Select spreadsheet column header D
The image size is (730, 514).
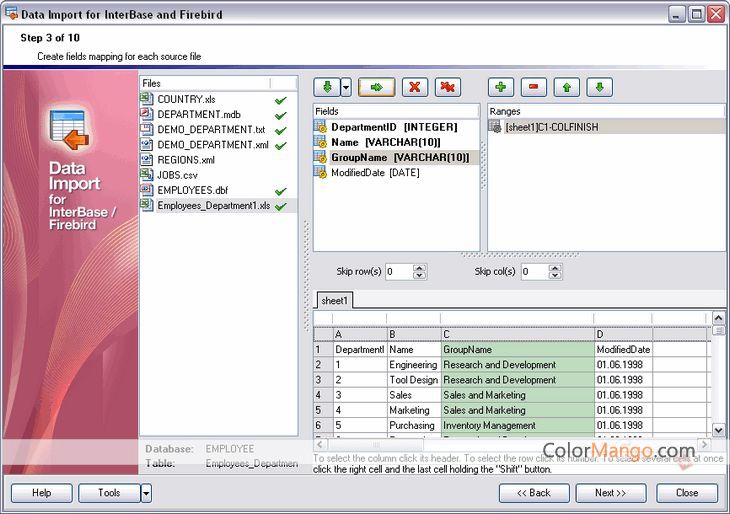pyautogui.click(x=623, y=334)
